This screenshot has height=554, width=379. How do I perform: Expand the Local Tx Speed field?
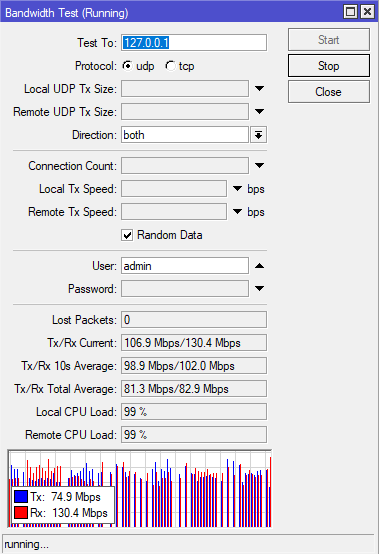pos(237,189)
